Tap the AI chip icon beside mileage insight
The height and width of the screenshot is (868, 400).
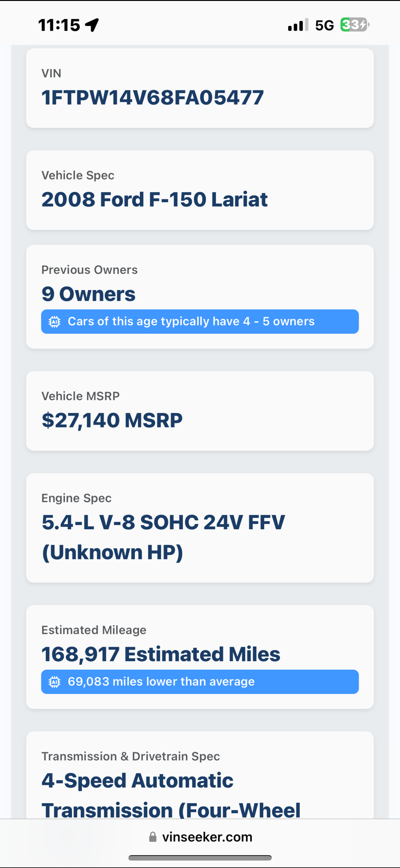[x=54, y=682]
